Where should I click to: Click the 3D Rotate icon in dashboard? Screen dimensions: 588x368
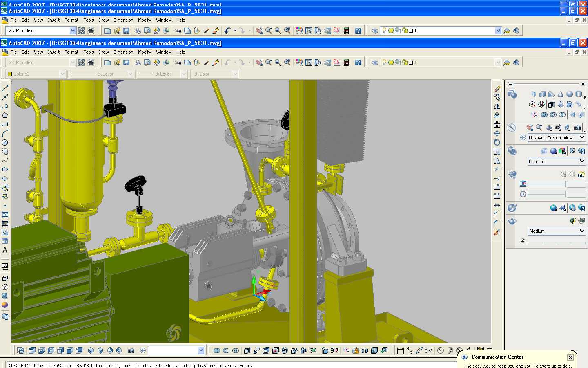click(541, 104)
